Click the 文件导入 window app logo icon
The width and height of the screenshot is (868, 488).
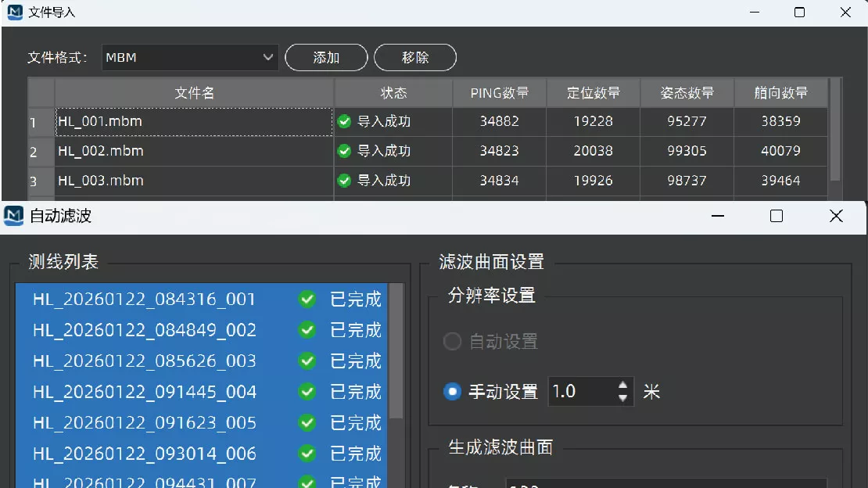15,13
